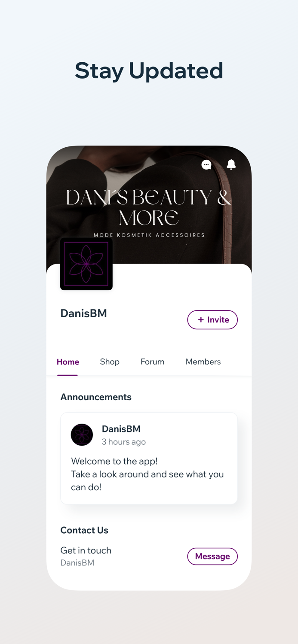The width and height of the screenshot is (298, 644).
Task: Click the Announcements section heading
Action: click(x=96, y=397)
